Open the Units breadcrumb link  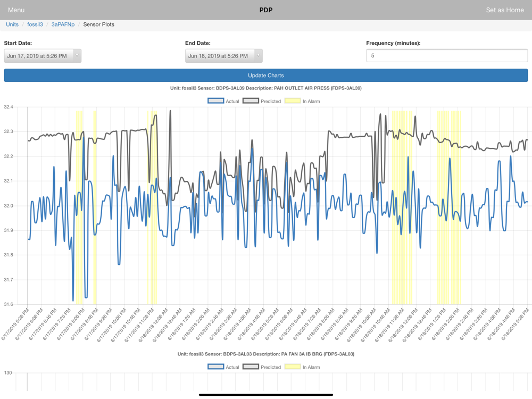pos(12,24)
